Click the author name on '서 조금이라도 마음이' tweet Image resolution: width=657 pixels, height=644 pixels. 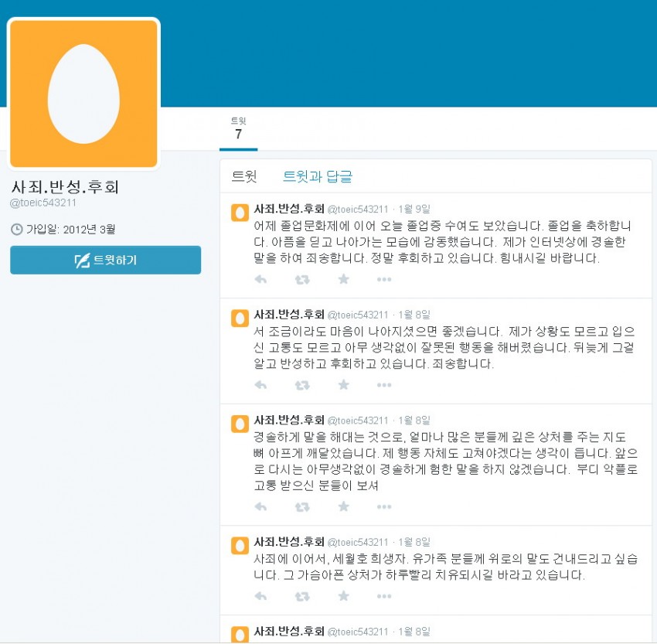coord(289,314)
